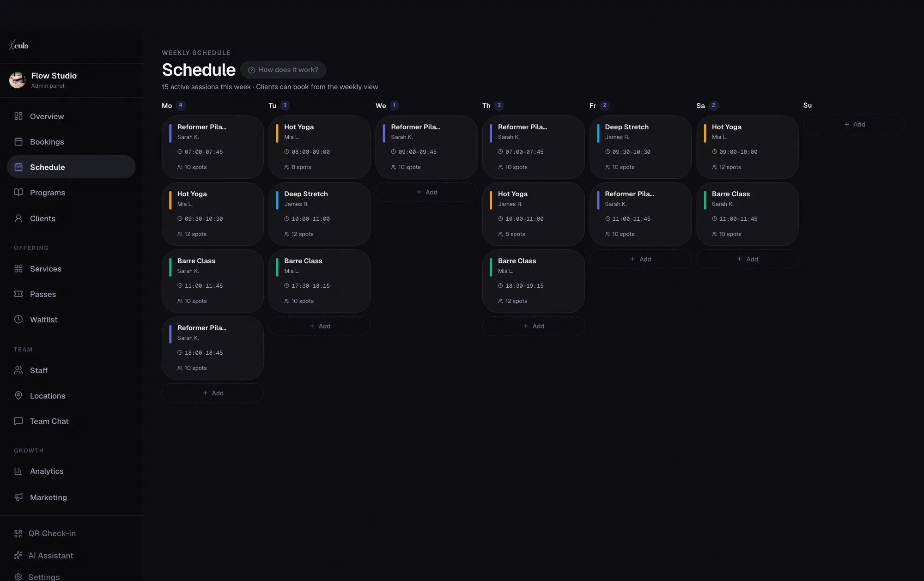
Task: Open Wednesday Reformer Pilates 09:00 card
Action: (426, 147)
